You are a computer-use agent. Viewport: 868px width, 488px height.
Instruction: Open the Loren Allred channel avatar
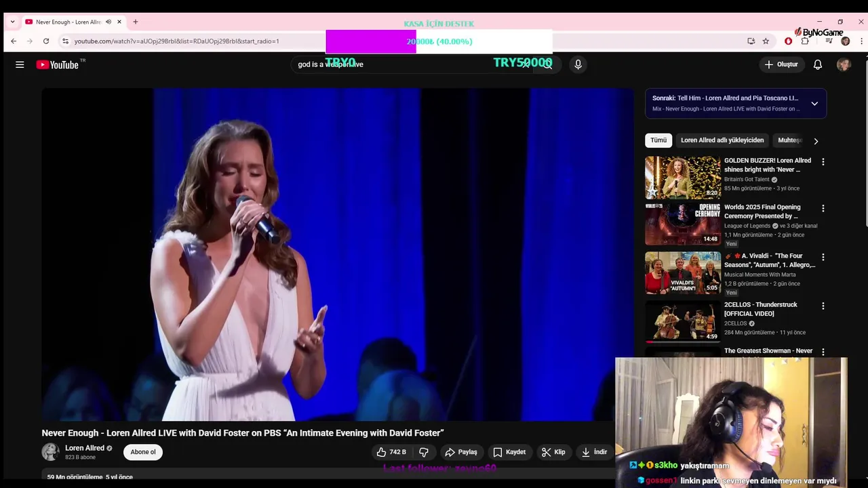tap(51, 452)
